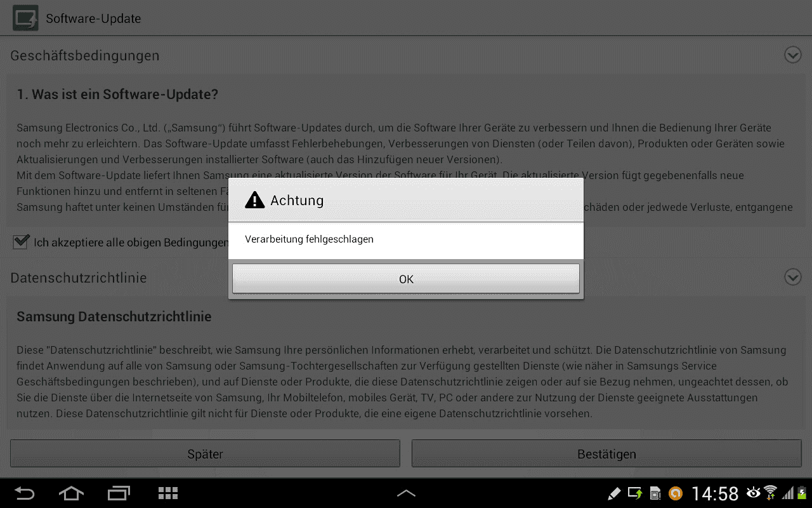Tap the S Pen pencil status icon
812x508 pixels.
click(x=613, y=493)
